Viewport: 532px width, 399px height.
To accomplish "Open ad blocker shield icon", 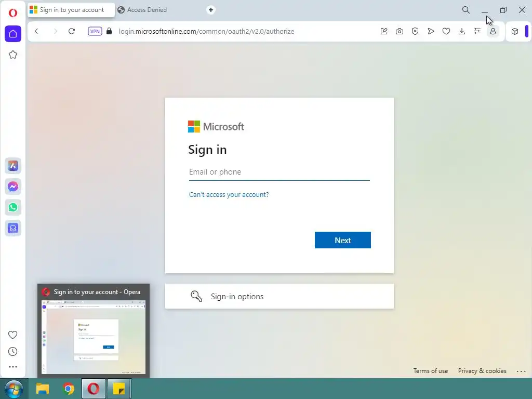I will pos(415,31).
